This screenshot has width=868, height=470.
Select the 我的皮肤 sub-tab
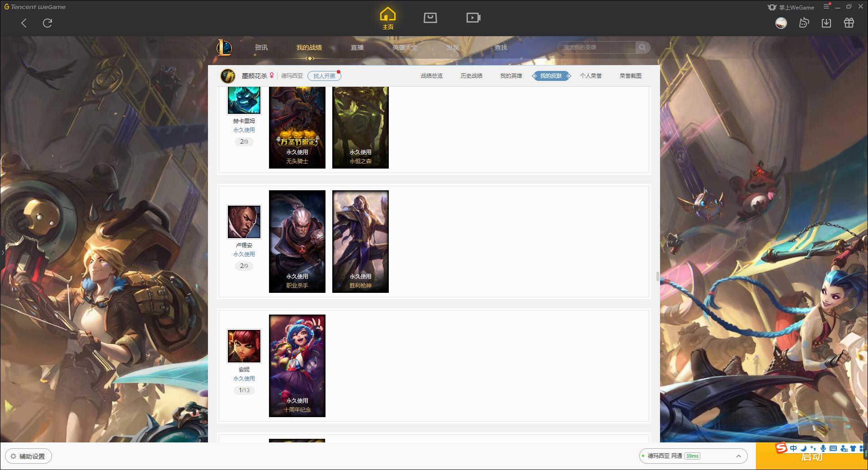pos(551,76)
